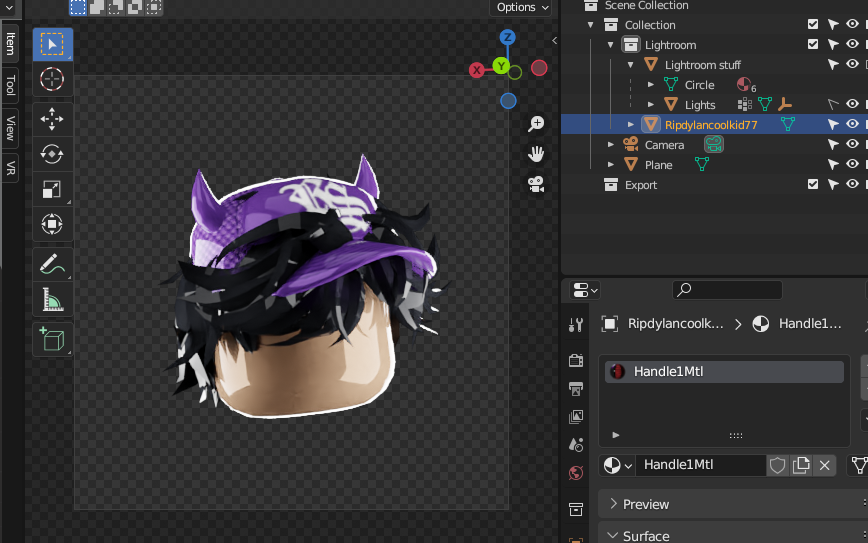Select Export collection in outliner
868x543 pixels.
click(640, 185)
